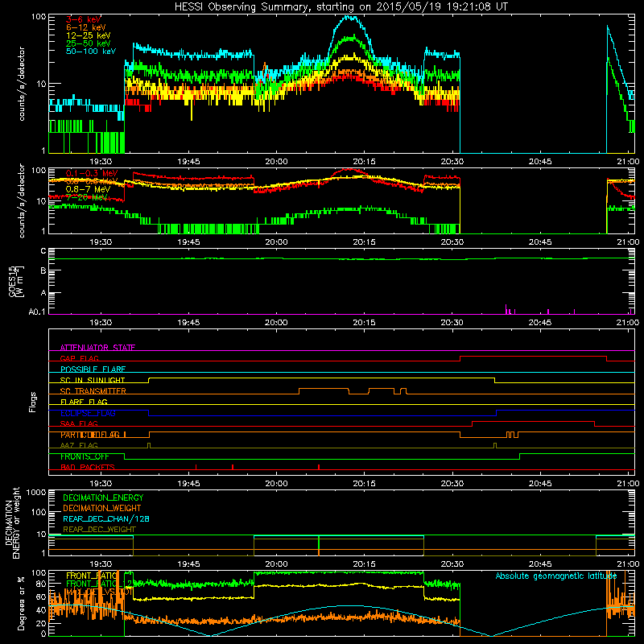The height and width of the screenshot is (644, 644).
Task: Click the DECIMATION_ENERGY legend label
Action: pos(103,497)
